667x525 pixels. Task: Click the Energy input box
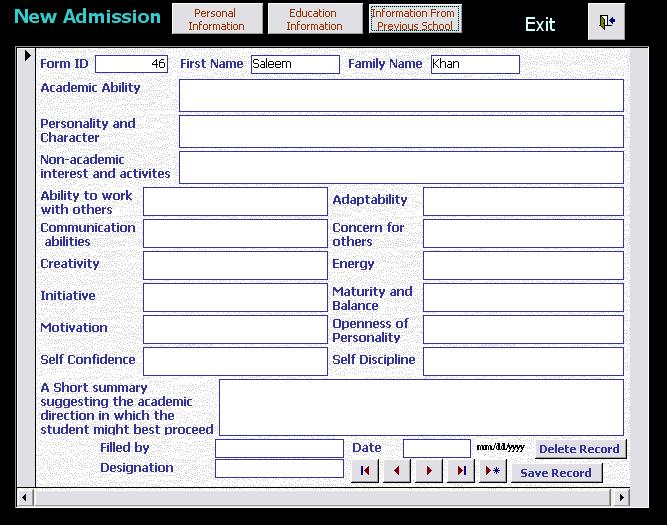523,265
